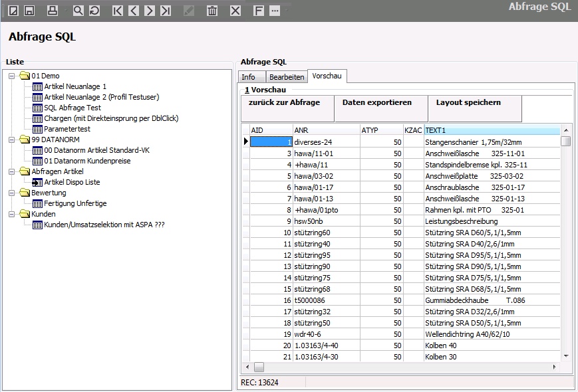Collapse the 99 DATANORM tree node
The width and height of the screenshot is (578, 392).
point(12,140)
